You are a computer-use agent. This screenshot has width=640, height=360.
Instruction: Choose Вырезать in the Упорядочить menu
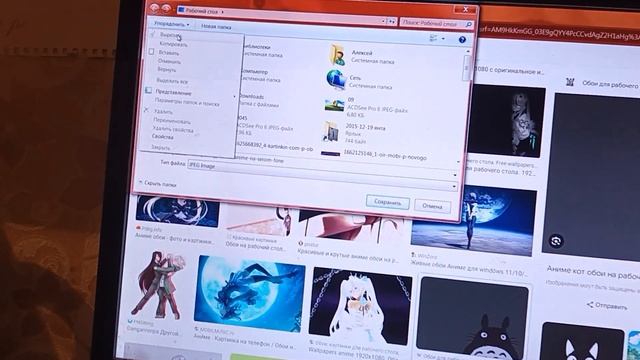coord(171,35)
